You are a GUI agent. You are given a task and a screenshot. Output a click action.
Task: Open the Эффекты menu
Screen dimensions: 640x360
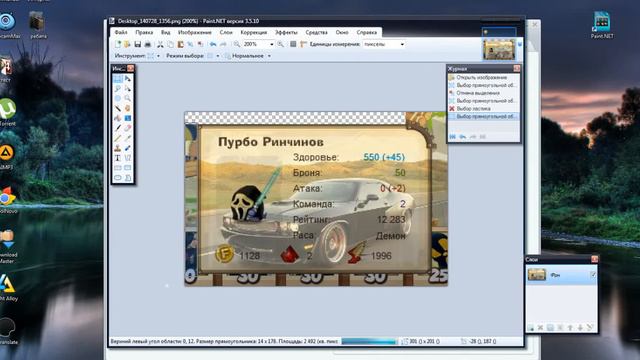pos(286,32)
